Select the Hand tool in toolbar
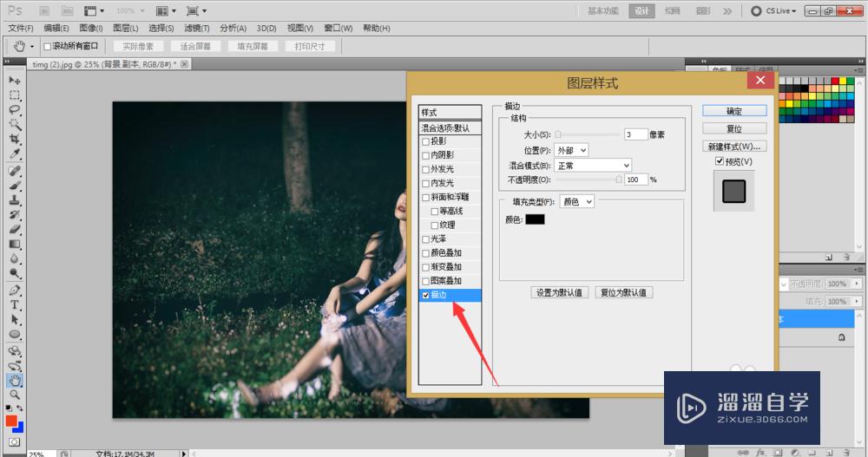Screen dimensions: 868x457 pos(15,380)
